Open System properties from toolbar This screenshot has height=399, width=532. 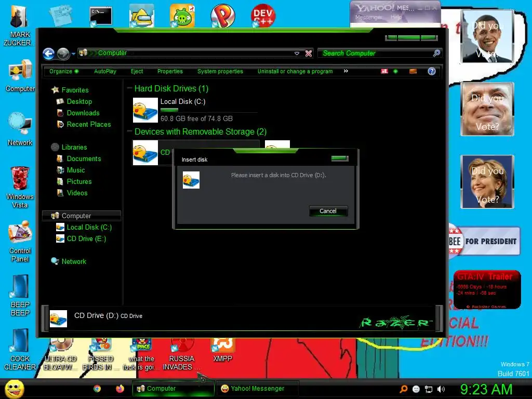tap(220, 71)
